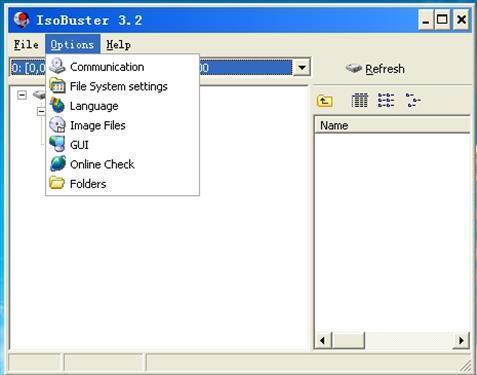Click the Name column header

[x=392, y=126]
